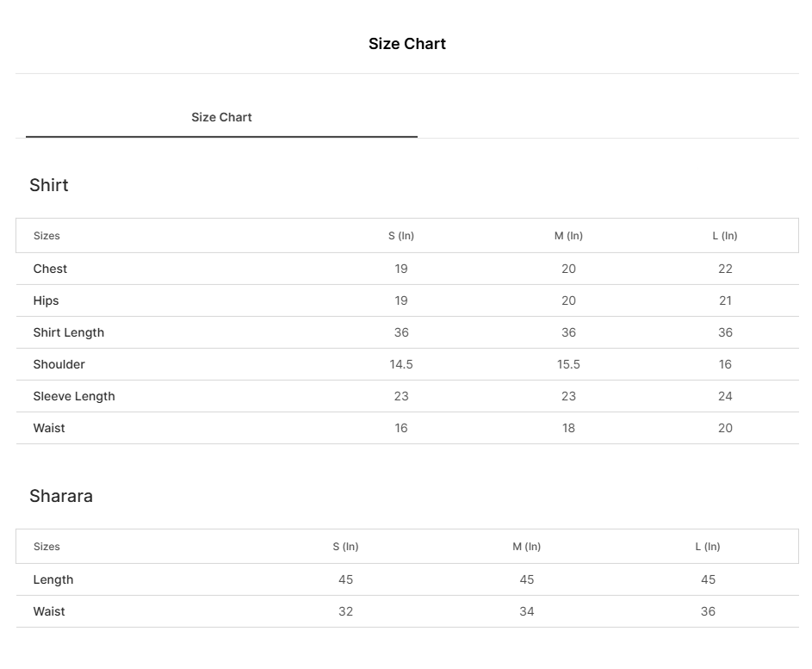Click the Shirt Length row label
Viewport: 812px width, 669px height.
coord(69,332)
